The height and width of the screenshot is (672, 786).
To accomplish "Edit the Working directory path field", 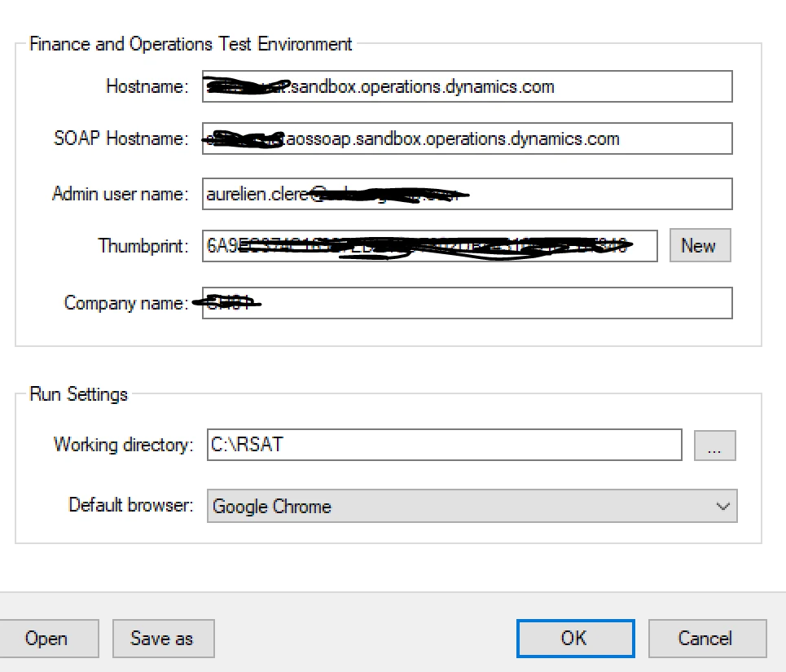I will click(444, 446).
